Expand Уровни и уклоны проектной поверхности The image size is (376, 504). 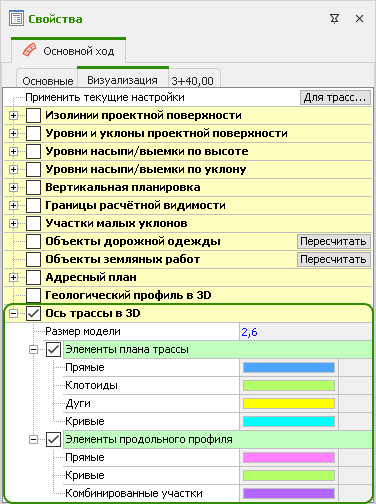click(x=13, y=134)
